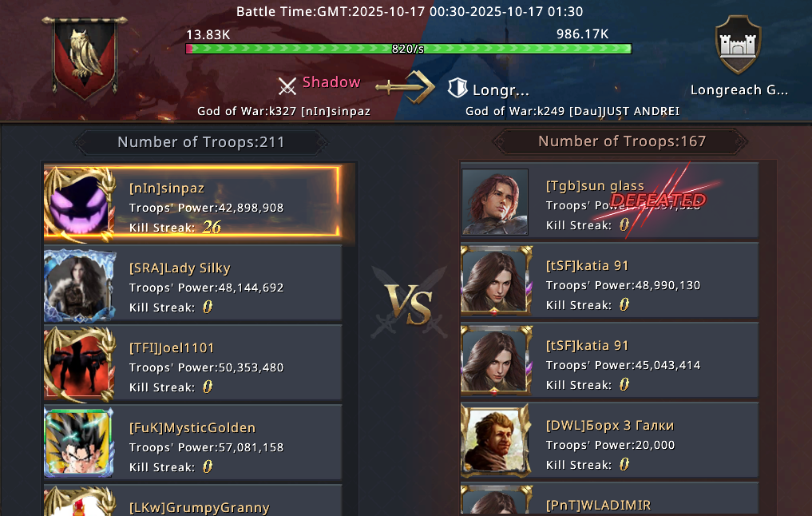Image resolution: width=812 pixels, height=516 pixels.
Task: Open [FuK]MysticGolden's anime avatar
Action: 79,443
